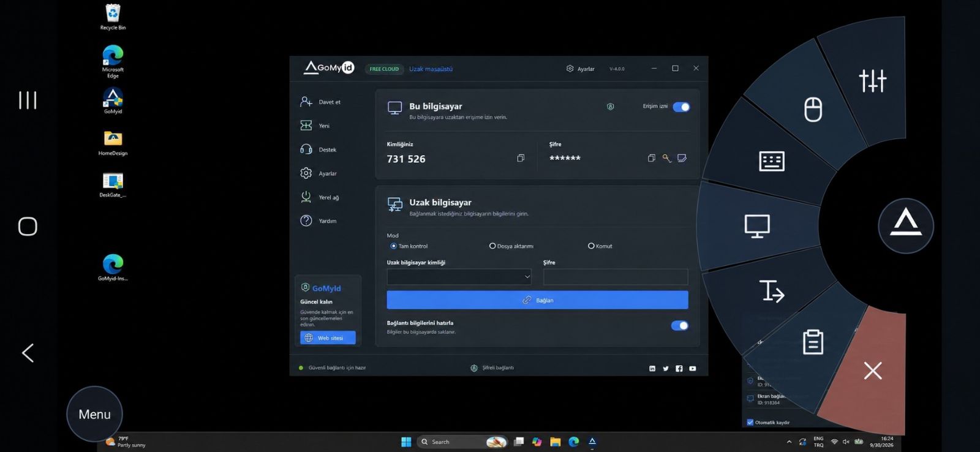This screenshot has width=980, height=452.
Task: Expand the Uzak bilgisayar kimliği dropdown
Action: coord(527,277)
